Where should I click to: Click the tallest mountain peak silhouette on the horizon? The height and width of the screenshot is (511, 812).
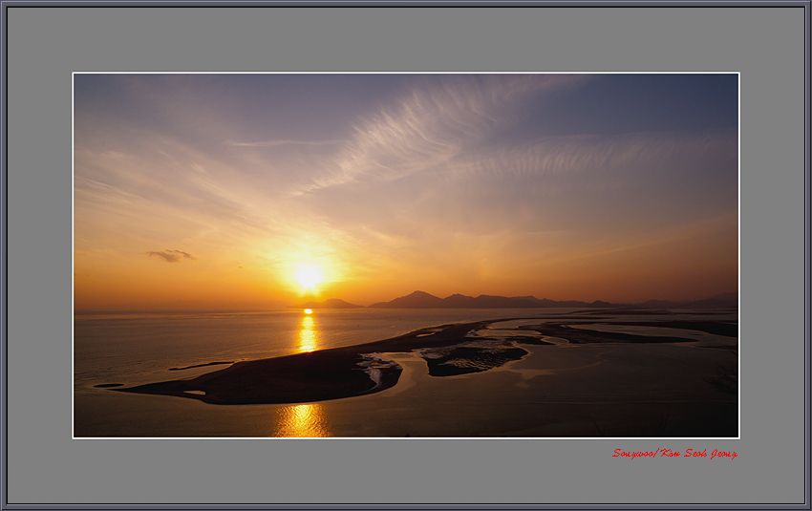(x=415, y=297)
